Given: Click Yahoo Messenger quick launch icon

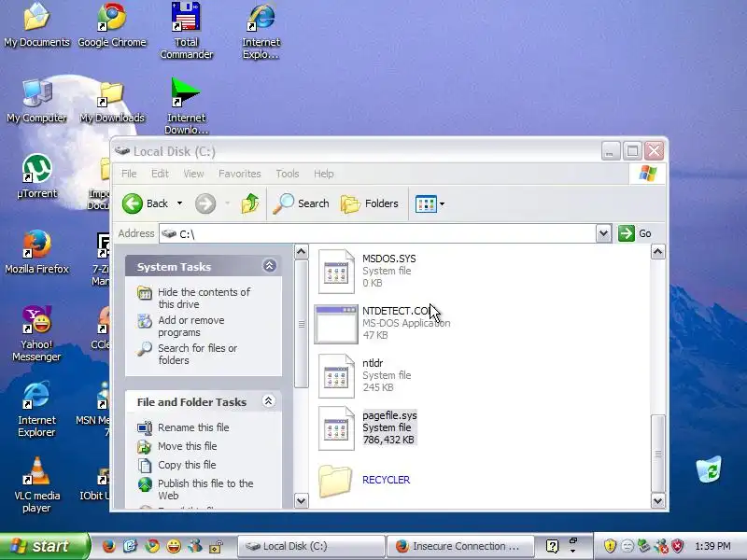Looking at the screenshot, I should point(174,546).
